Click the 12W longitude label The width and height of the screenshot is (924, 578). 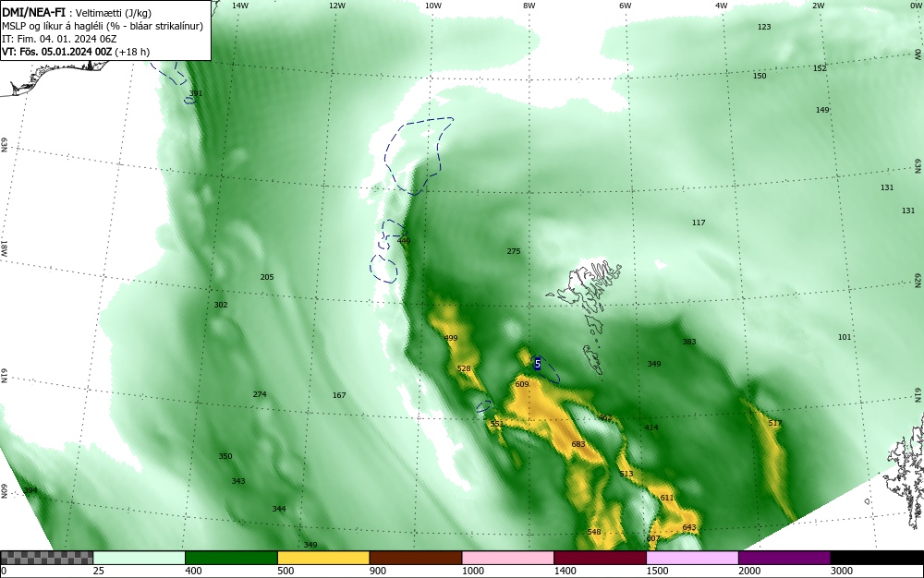[x=336, y=6]
